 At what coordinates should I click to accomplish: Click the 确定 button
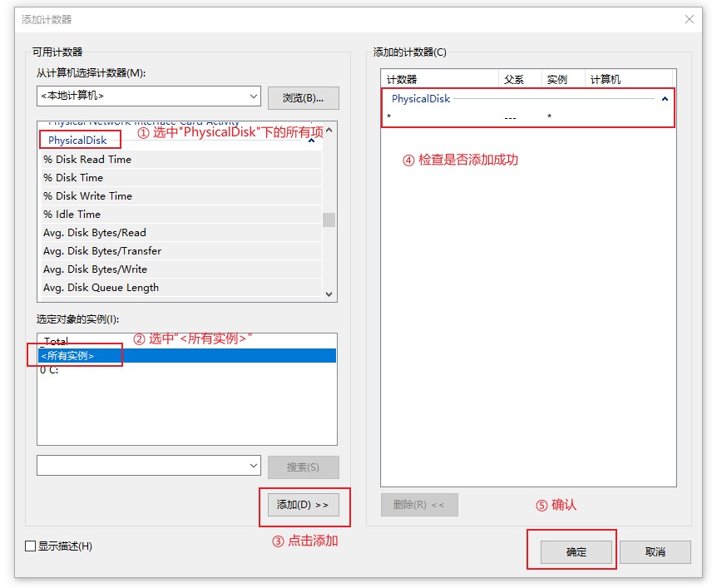click(x=576, y=552)
